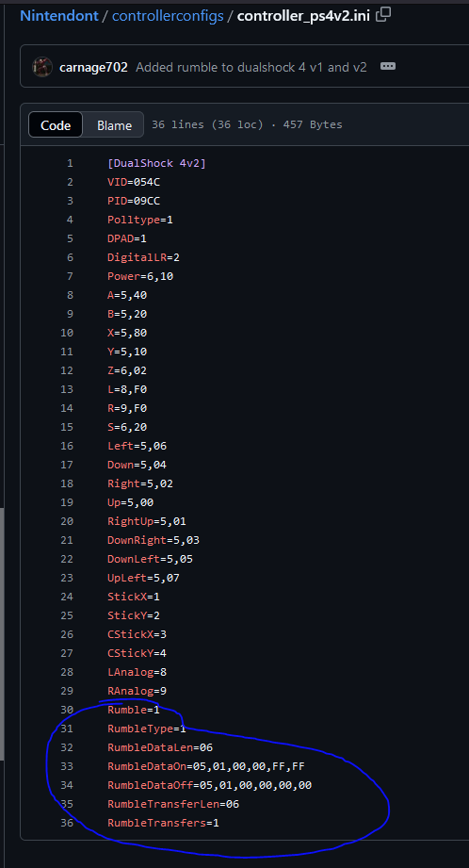This screenshot has height=868, width=469.
Task: Open the carnage702 username profile link
Action: [93, 68]
